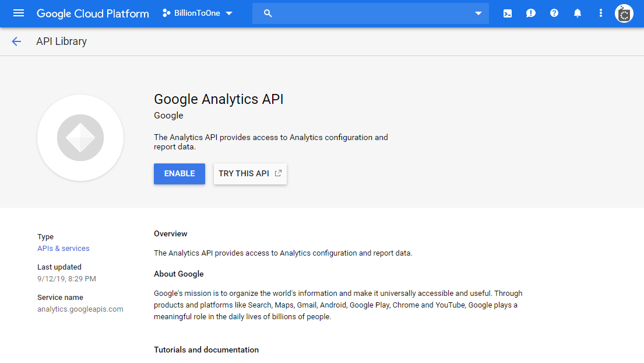
Task: Click the Google Analytics API heading
Action: pyautogui.click(x=219, y=99)
